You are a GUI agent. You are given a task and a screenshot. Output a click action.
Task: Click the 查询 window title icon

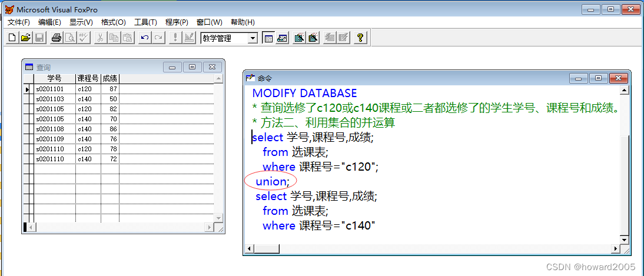pyautogui.click(x=29, y=67)
